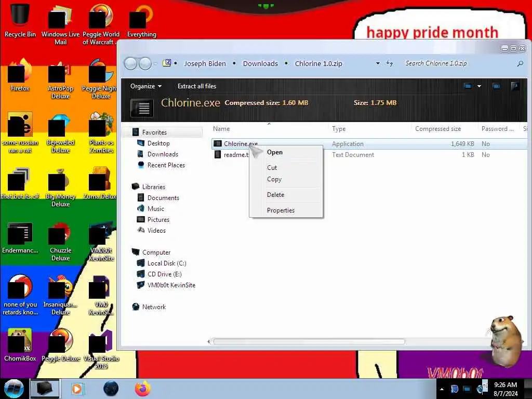Image resolution: width=532 pixels, height=399 pixels.
Task: Select Computer in the navigation pane
Action: (156, 252)
